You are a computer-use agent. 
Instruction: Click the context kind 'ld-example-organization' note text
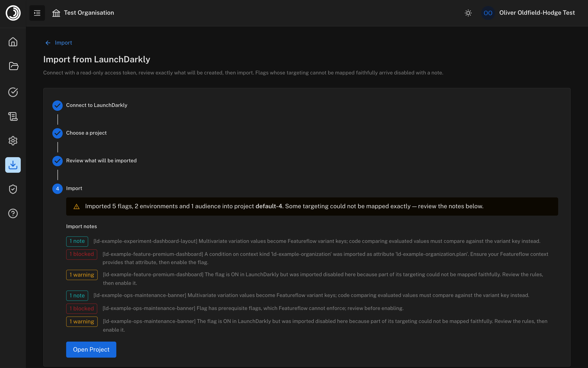pos(325,258)
